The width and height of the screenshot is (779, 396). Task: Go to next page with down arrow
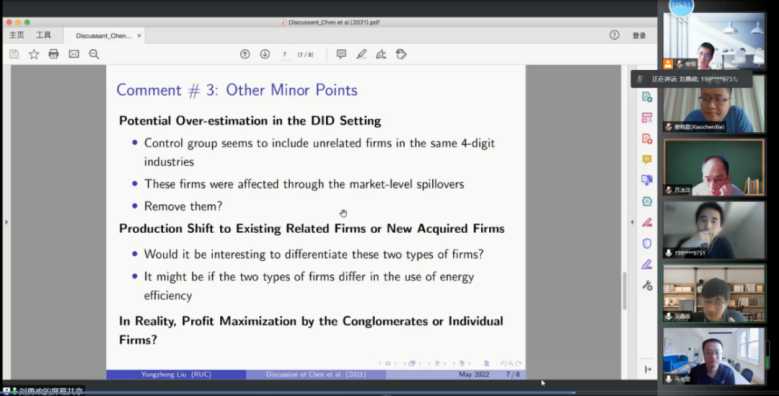pyautogui.click(x=265, y=54)
